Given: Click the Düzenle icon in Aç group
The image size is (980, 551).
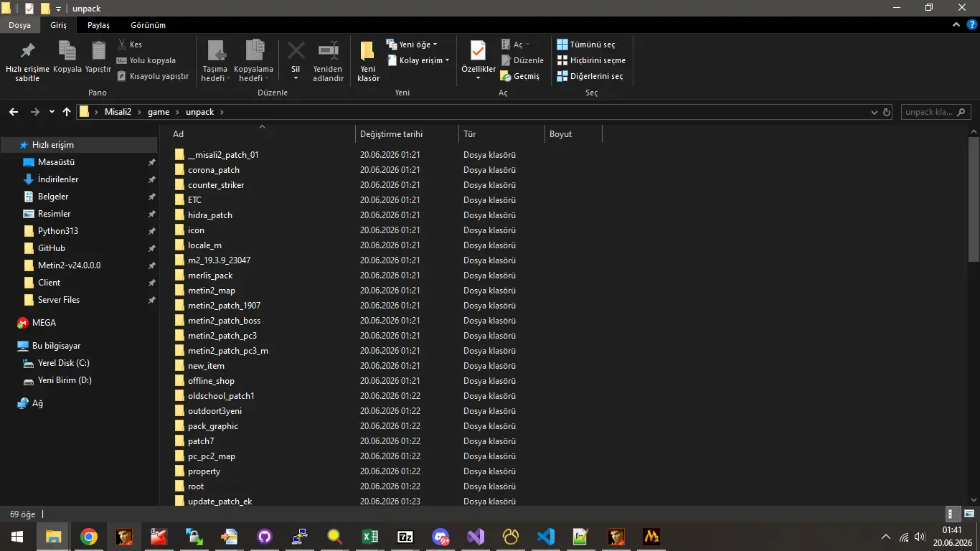Looking at the screenshot, I should click(507, 60).
